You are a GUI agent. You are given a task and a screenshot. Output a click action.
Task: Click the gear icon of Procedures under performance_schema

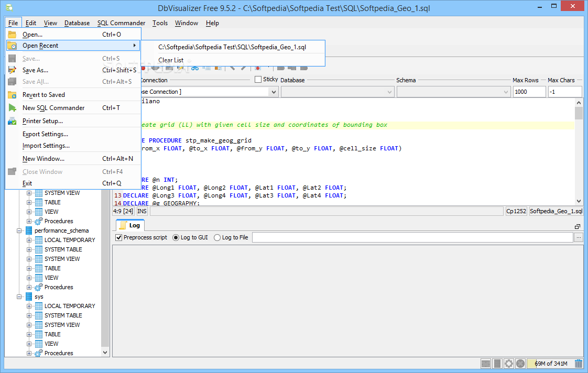pos(39,287)
